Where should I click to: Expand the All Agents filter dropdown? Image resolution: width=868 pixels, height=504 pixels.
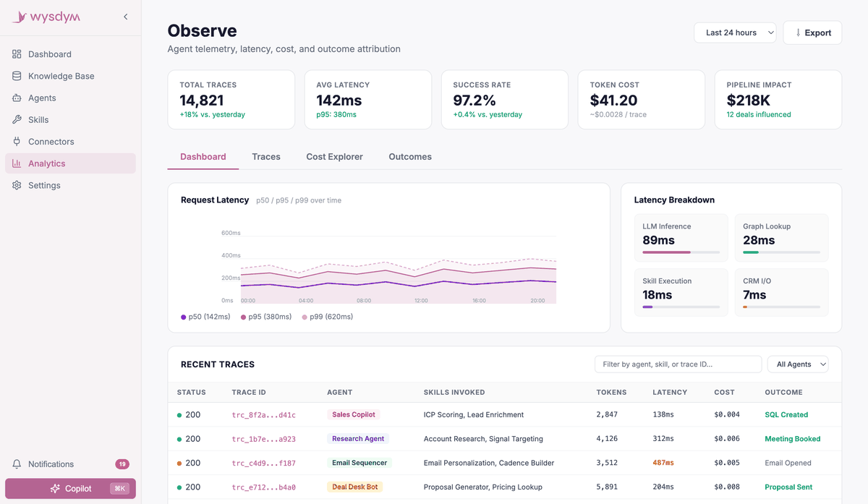click(798, 364)
